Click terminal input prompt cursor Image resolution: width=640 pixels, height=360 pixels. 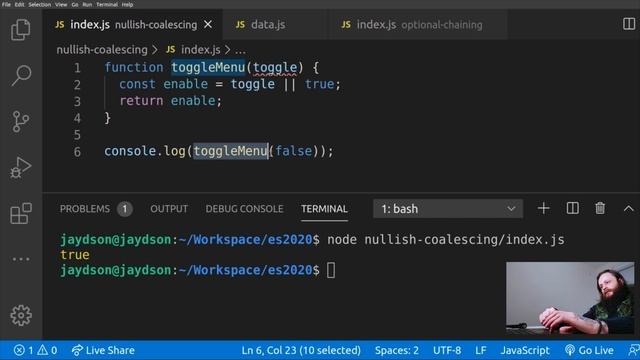[x=331, y=270]
